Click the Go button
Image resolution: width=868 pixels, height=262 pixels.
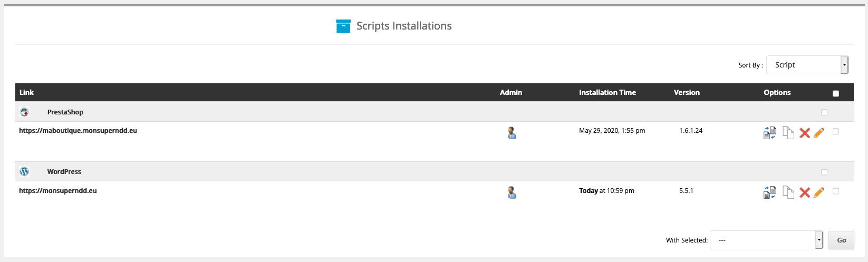tap(841, 240)
